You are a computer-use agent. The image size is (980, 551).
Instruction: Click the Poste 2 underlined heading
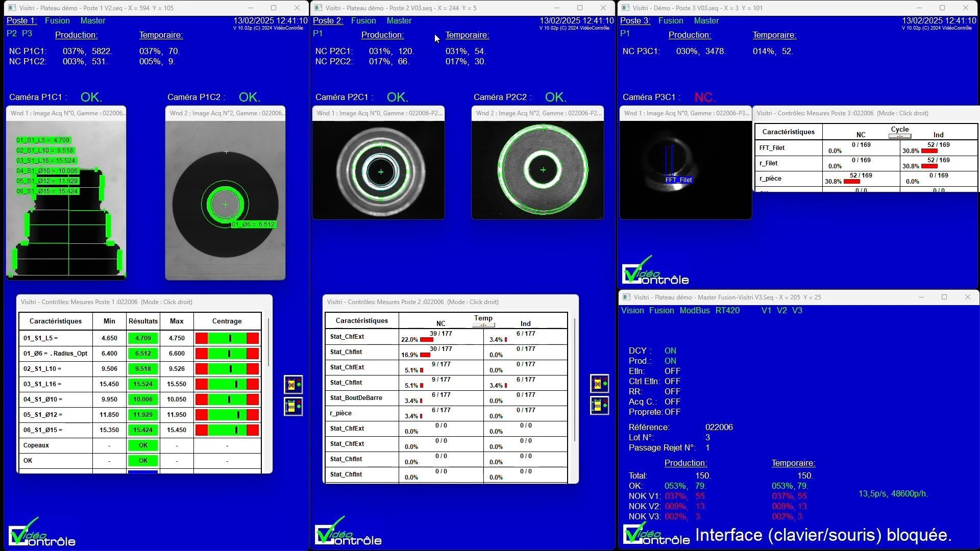coord(328,20)
